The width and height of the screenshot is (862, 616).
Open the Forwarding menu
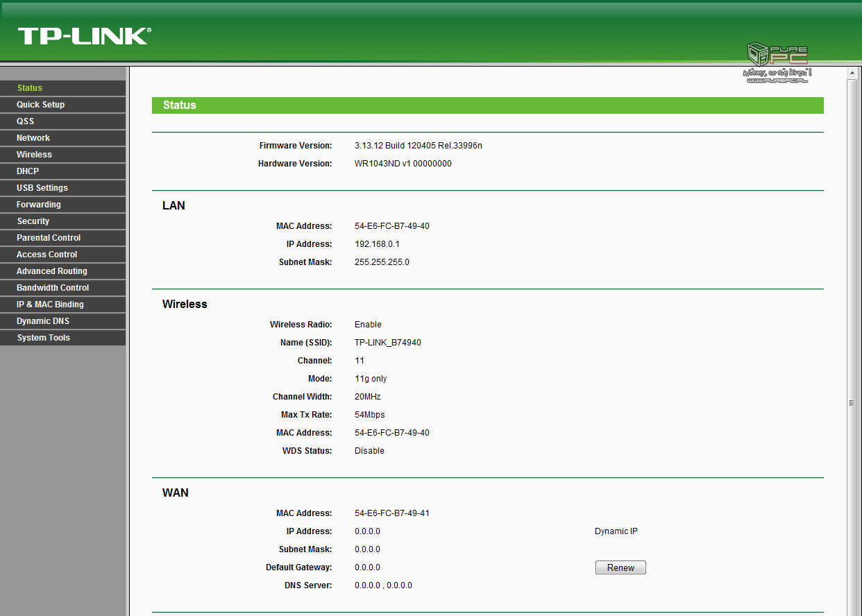[39, 205]
